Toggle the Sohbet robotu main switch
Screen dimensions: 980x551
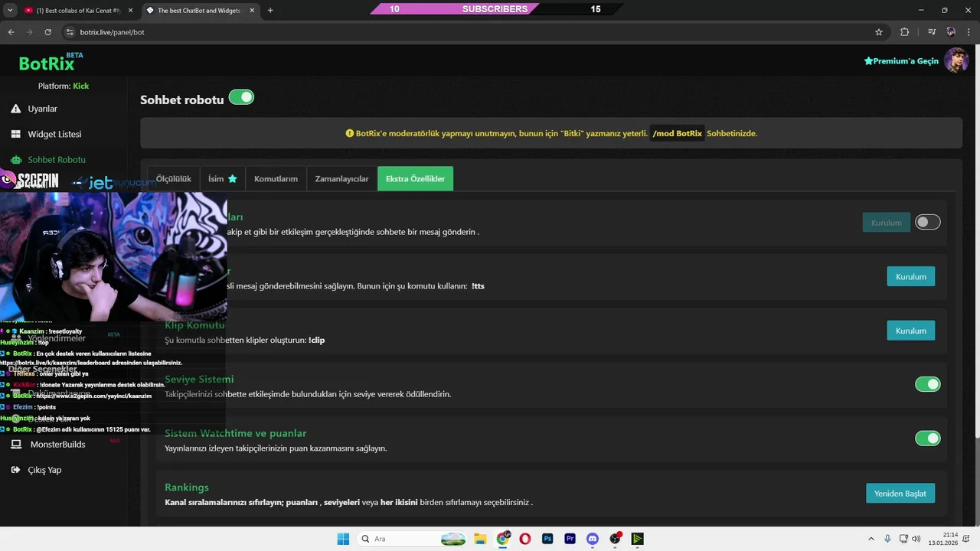[241, 97]
